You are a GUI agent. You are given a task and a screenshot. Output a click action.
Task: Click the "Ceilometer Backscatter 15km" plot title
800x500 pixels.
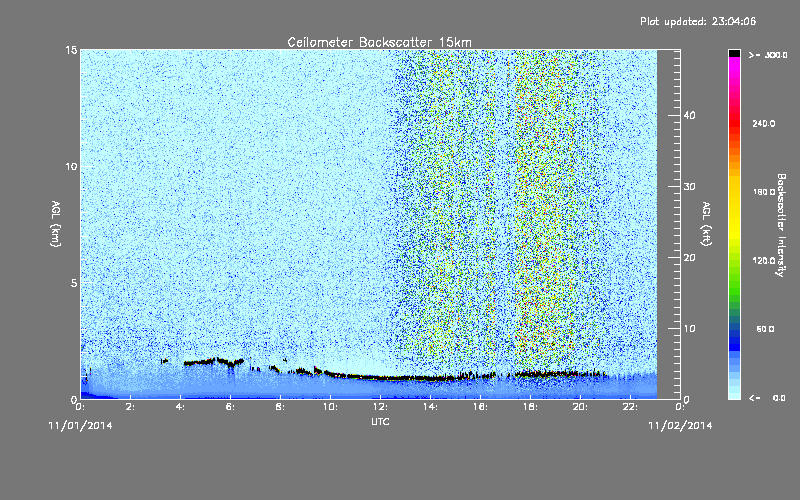pyautogui.click(x=379, y=42)
